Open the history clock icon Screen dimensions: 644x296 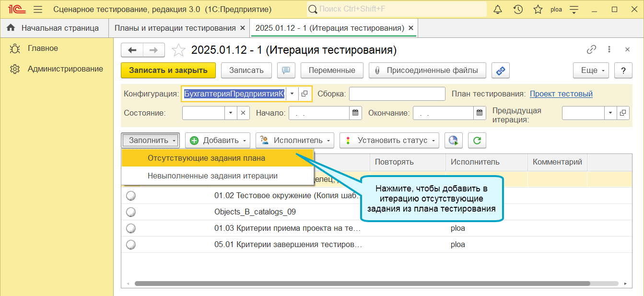518,9
